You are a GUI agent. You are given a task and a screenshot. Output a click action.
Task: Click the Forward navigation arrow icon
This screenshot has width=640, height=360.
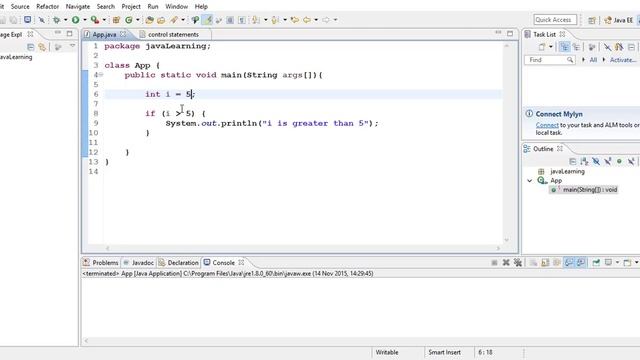[x=326, y=20]
